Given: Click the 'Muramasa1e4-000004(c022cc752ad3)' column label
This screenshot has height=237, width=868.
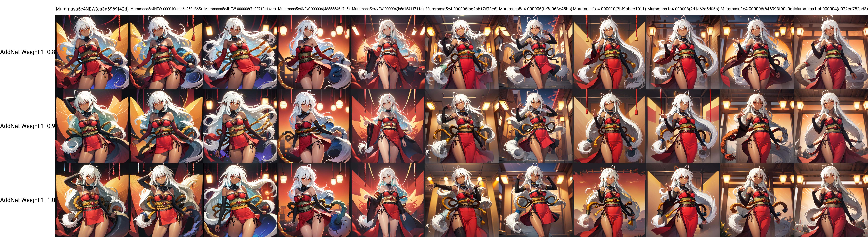Looking at the screenshot, I should 831,9.
